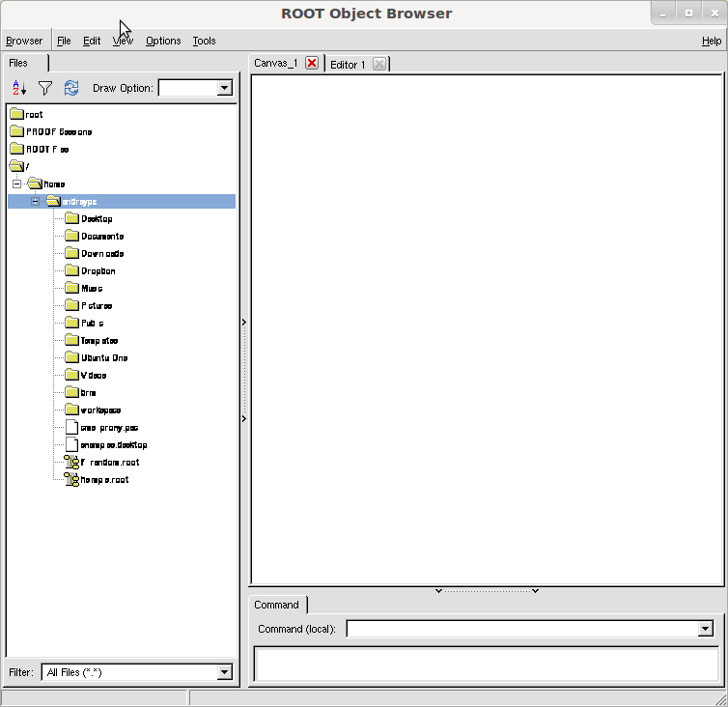This screenshot has width=728, height=707.
Task: Open the Options menu
Action: [x=163, y=41]
